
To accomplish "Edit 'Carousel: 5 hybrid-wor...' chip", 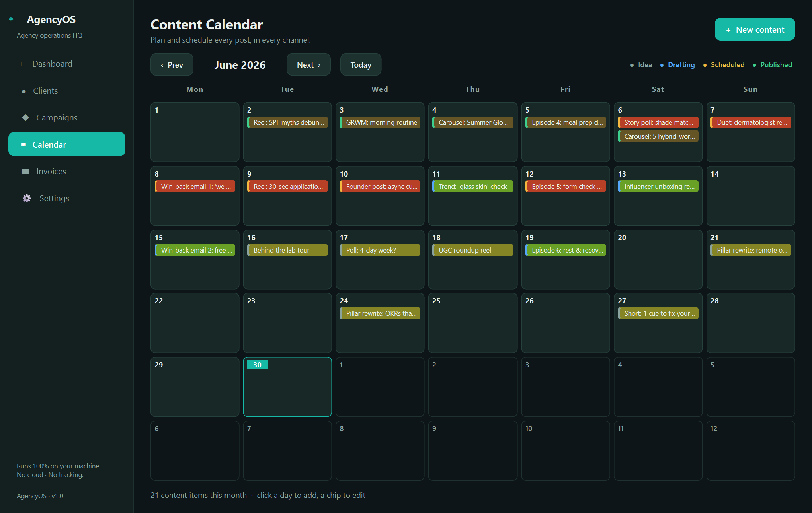I will pos(658,136).
